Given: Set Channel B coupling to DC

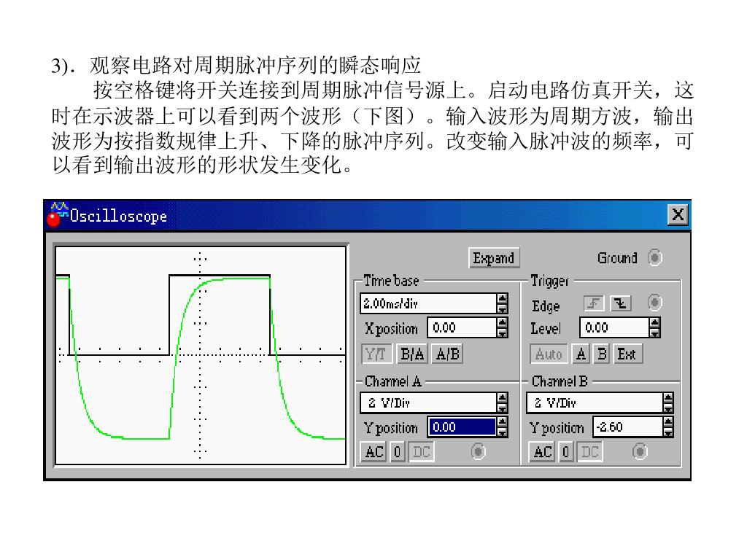Looking at the screenshot, I should [589, 451].
